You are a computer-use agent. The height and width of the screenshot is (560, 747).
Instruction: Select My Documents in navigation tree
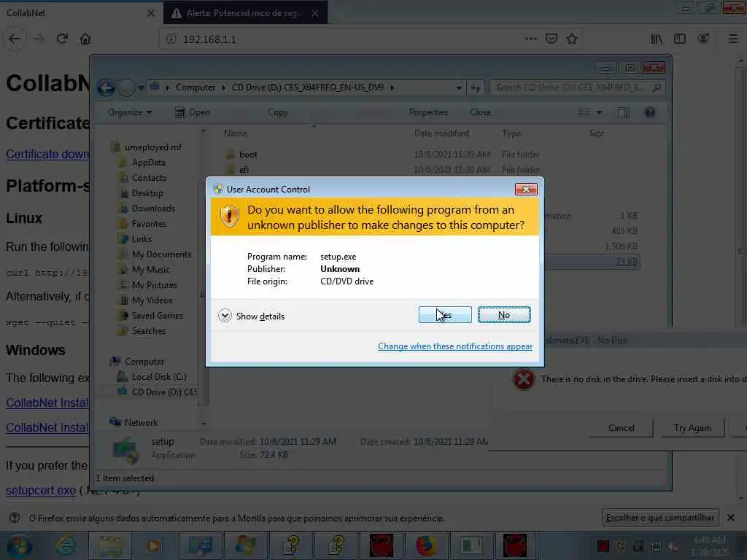click(x=161, y=254)
